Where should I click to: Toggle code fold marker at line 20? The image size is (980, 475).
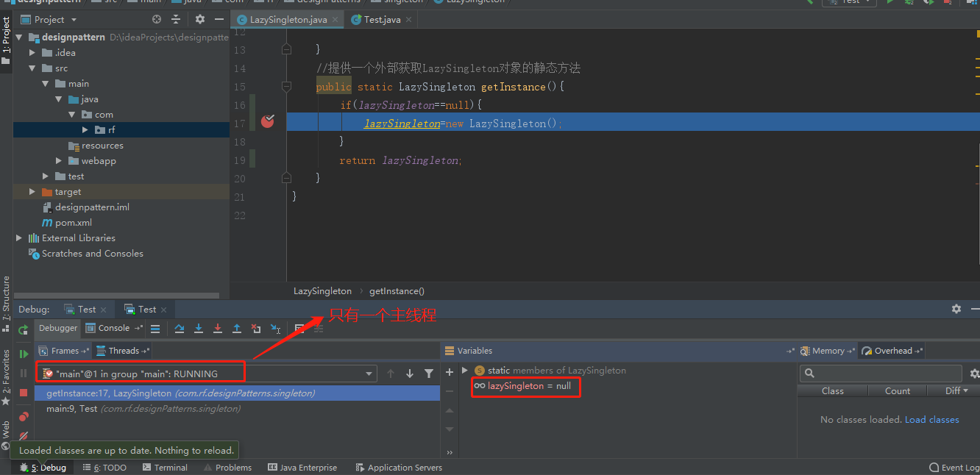pos(287,177)
